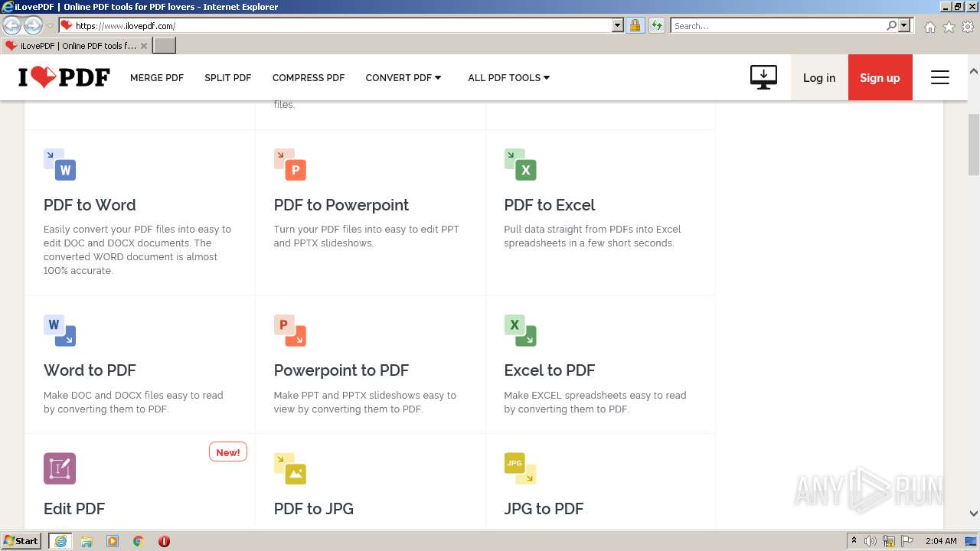Click the Powerpoint to PDF heading
This screenshot has width=980, height=551.
[x=341, y=370]
